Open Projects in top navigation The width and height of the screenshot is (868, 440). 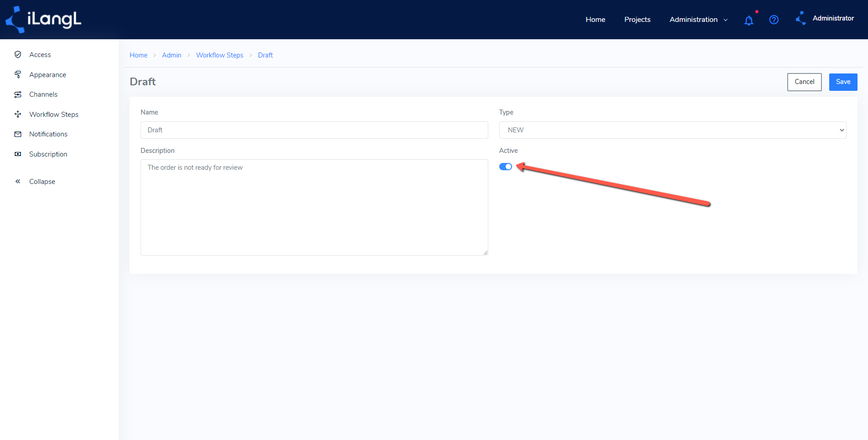tap(637, 20)
